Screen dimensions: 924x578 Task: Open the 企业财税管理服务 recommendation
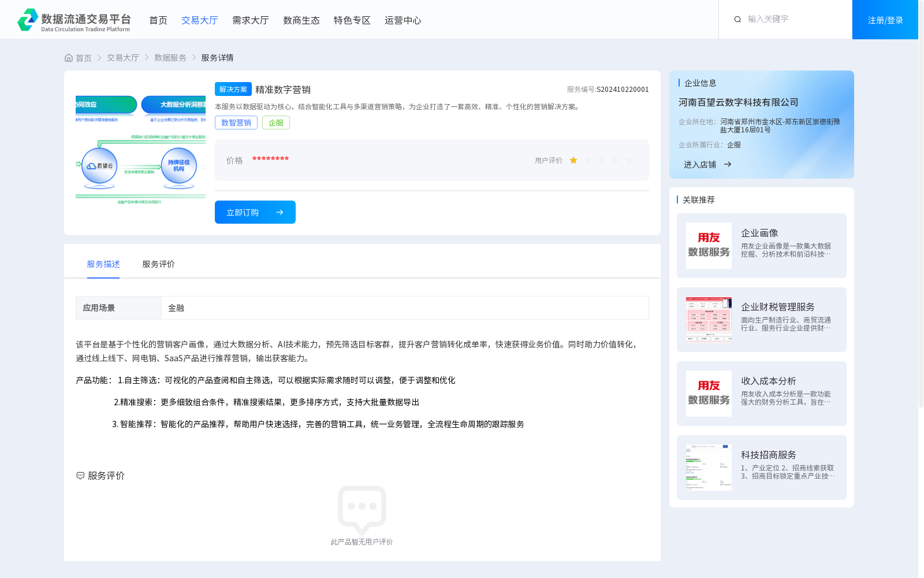762,320
